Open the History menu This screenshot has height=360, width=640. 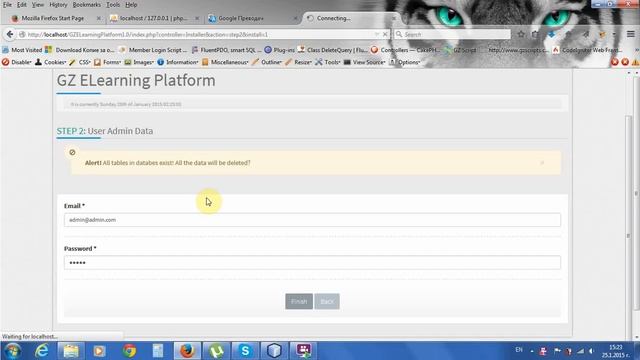(58, 5)
